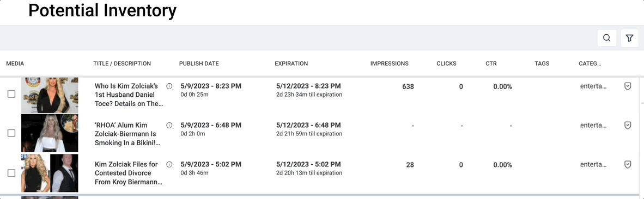Screen dimensions: 644x199
Task: Sort by the Expiration column header
Action: click(x=291, y=64)
